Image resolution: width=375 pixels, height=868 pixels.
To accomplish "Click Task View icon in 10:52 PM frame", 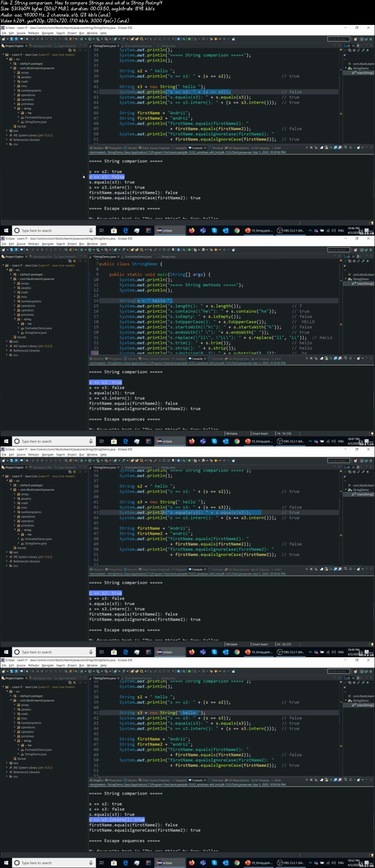I will 102,863.
